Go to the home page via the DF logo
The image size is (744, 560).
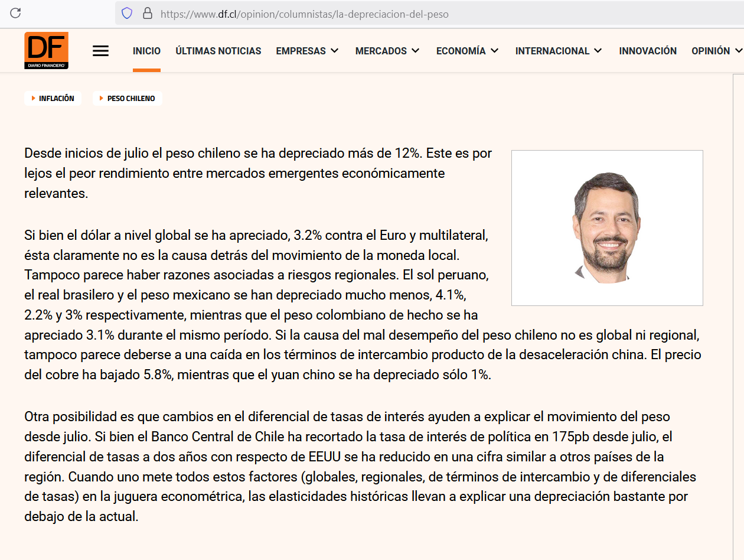[x=46, y=51]
